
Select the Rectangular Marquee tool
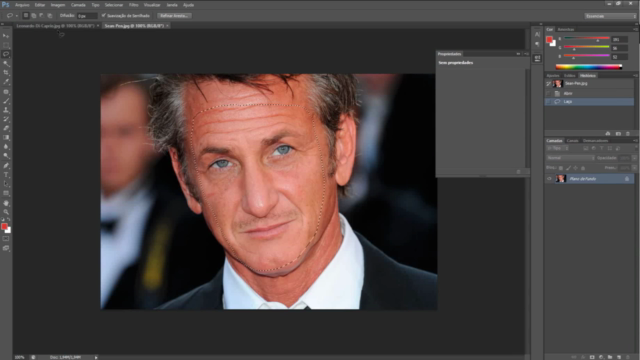pos(6,45)
